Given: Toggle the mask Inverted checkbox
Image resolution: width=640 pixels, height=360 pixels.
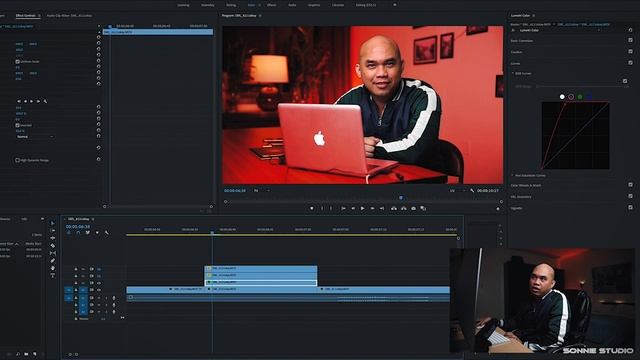Looking at the screenshot, I should click(x=18, y=125).
